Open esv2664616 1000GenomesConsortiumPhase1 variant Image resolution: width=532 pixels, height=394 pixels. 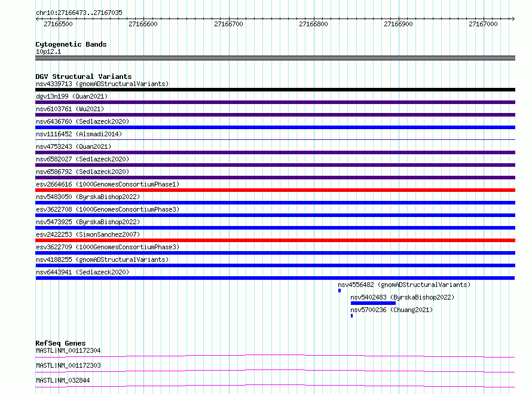click(x=108, y=184)
